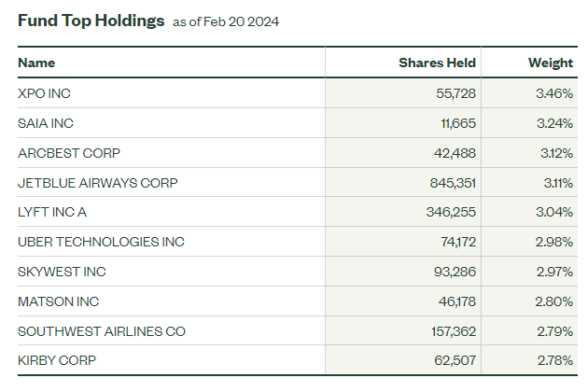Click the as of Feb 20 2024 date text
The width and height of the screenshot is (588, 392).
coord(225,22)
